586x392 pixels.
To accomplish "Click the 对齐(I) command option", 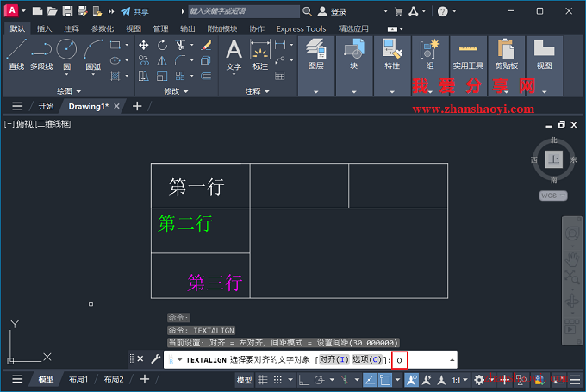I will (334, 359).
